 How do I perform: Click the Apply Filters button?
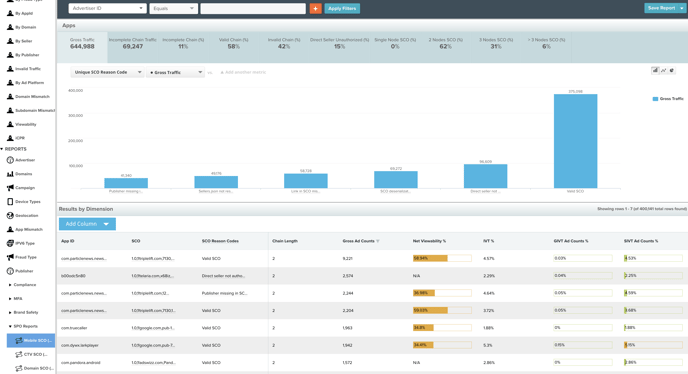(342, 8)
